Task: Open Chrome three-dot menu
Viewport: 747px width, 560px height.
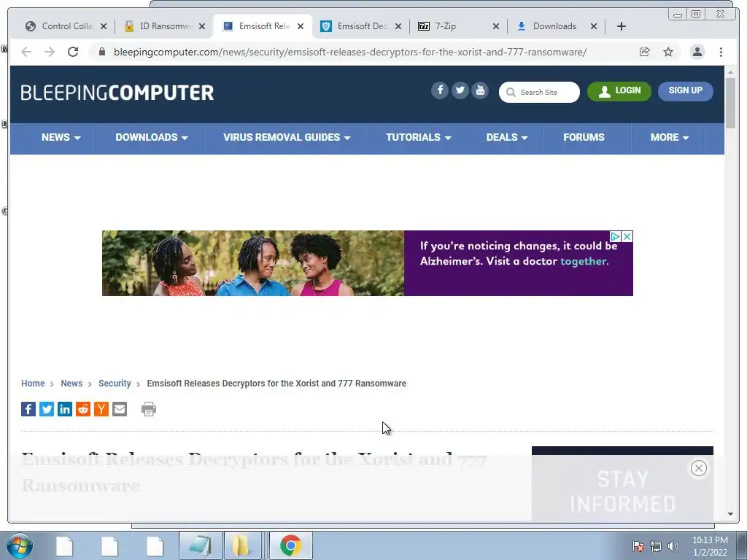Action: click(721, 52)
